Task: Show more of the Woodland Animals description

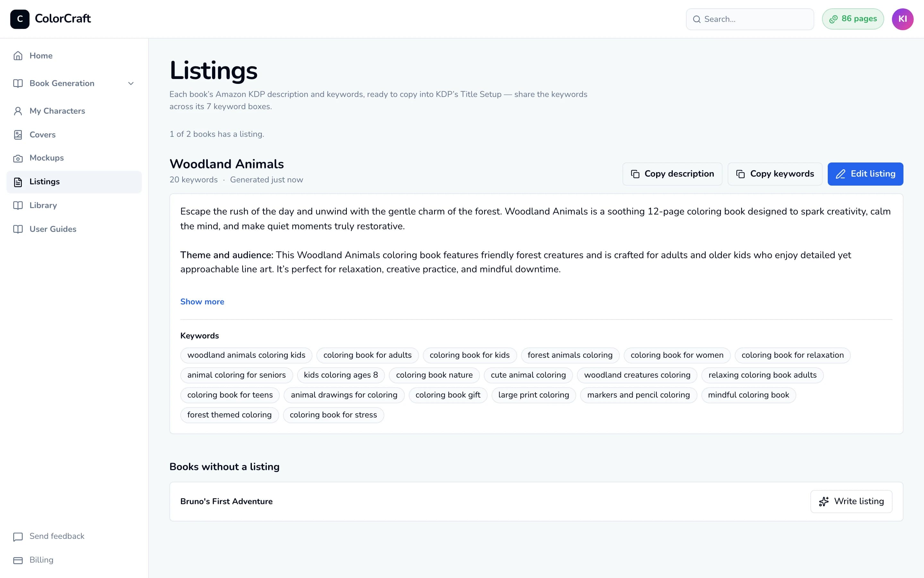Action: (x=202, y=302)
